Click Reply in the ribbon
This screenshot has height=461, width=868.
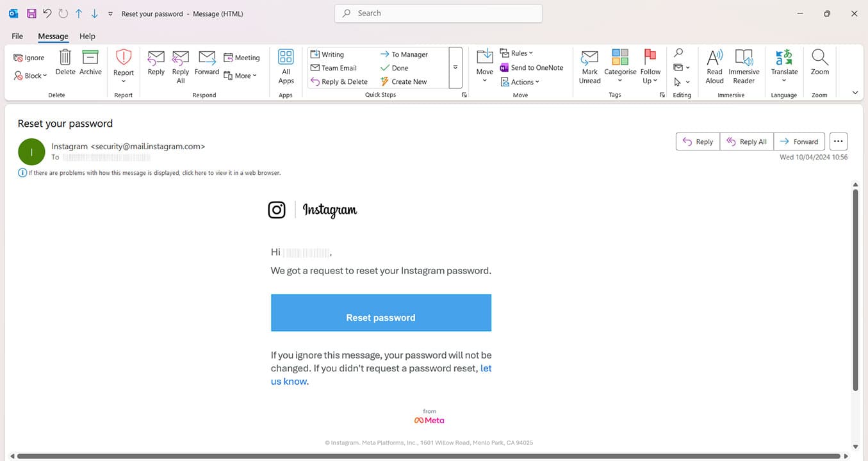[156, 63]
